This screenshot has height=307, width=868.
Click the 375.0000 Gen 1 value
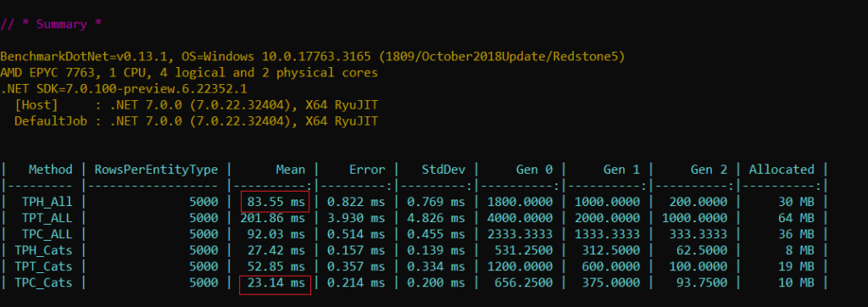[x=611, y=282]
